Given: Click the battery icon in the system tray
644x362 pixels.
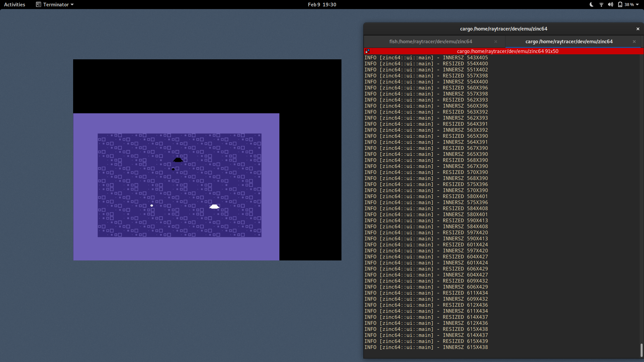Looking at the screenshot, I should (620, 4).
